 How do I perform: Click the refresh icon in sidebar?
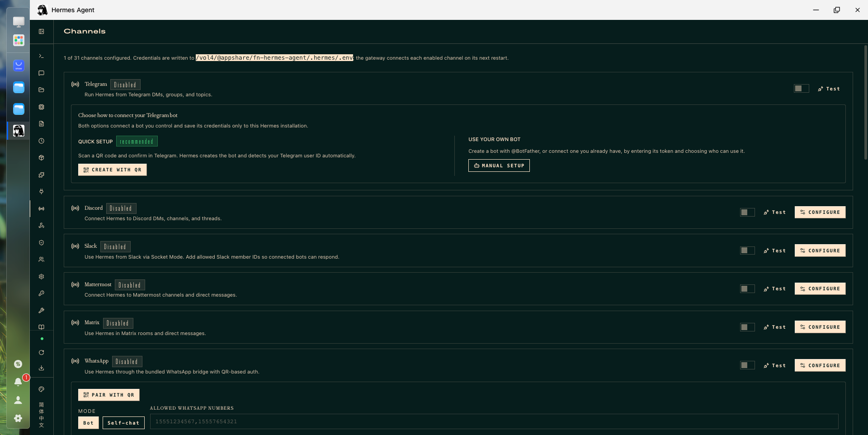click(x=41, y=352)
